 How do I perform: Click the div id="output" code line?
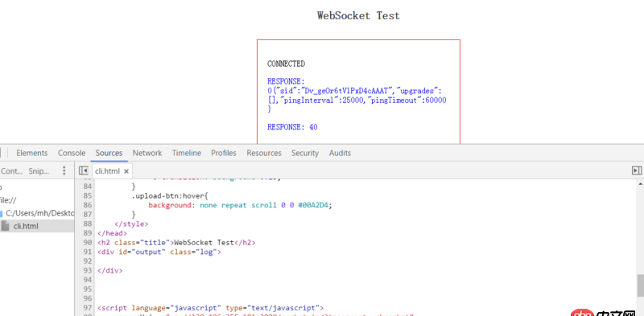[159, 252]
